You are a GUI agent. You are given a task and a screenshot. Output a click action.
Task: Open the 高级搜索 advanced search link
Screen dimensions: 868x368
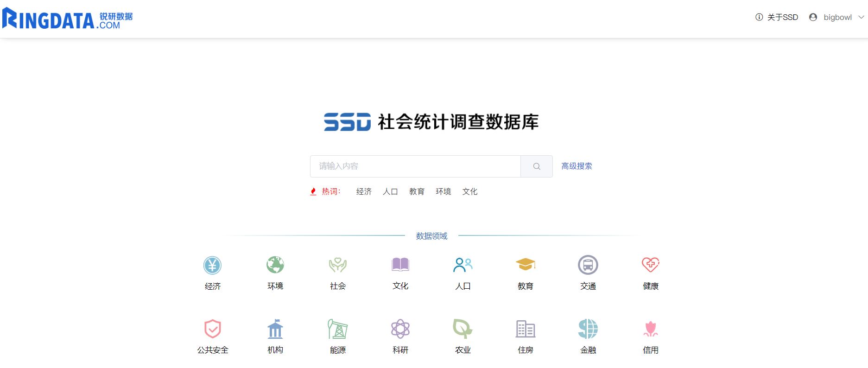click(x=577, y=166)
